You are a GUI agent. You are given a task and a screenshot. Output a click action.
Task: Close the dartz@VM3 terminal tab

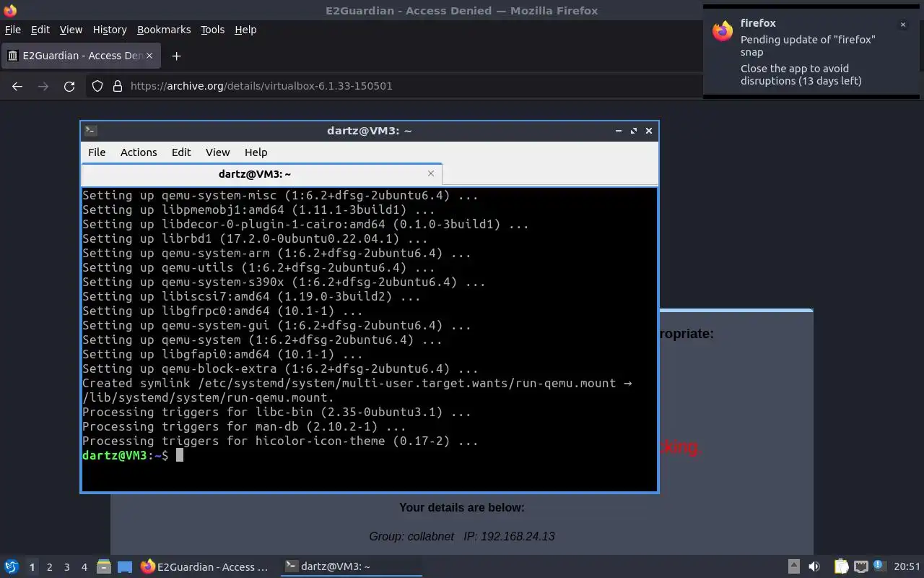pyautogui.click(x=431, y=173)
